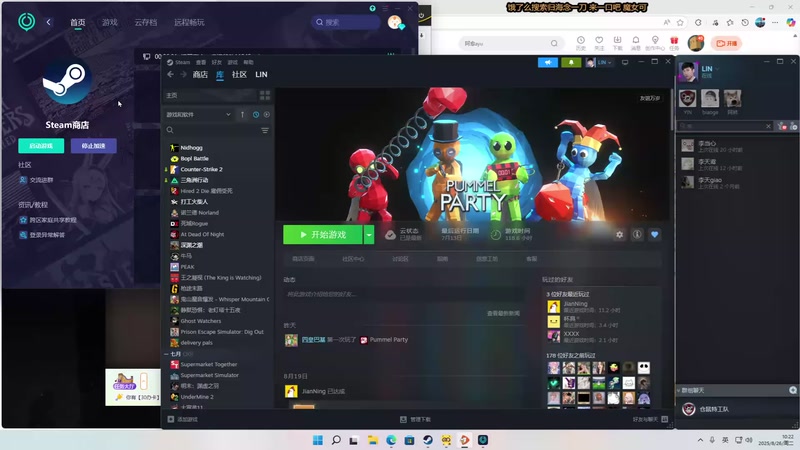Screen dimensions: 800x450
Task: Toggle ready-to-play filter icon in library
Action: pos(266,115)
